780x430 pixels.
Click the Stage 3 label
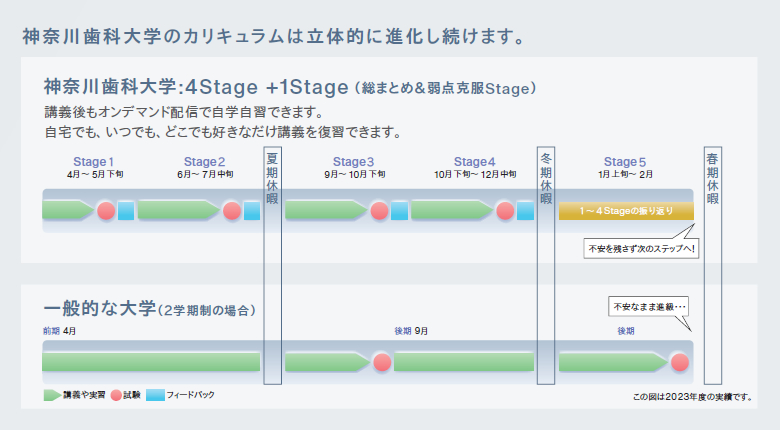(353, 162)
